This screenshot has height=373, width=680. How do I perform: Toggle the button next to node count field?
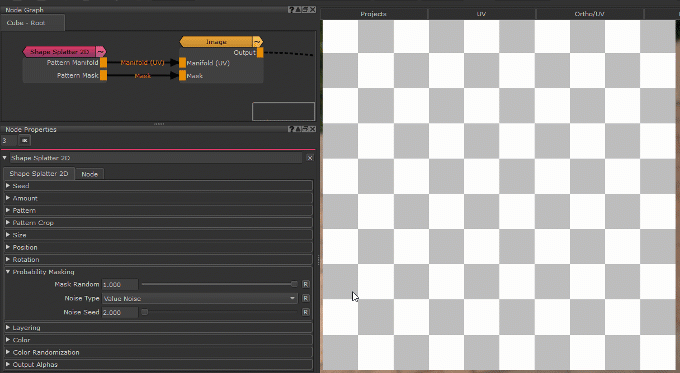24,141
